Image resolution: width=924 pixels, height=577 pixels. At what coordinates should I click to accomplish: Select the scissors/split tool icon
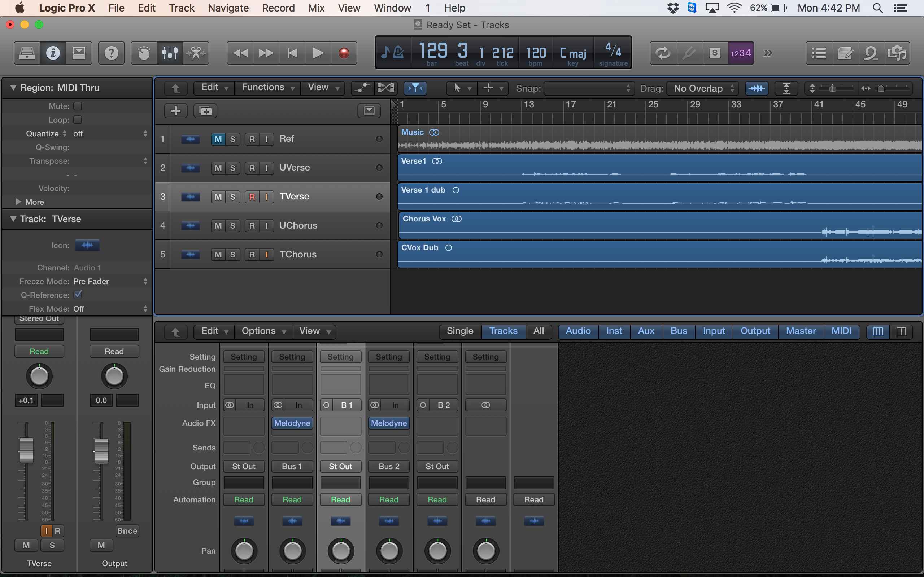[196, 52]
